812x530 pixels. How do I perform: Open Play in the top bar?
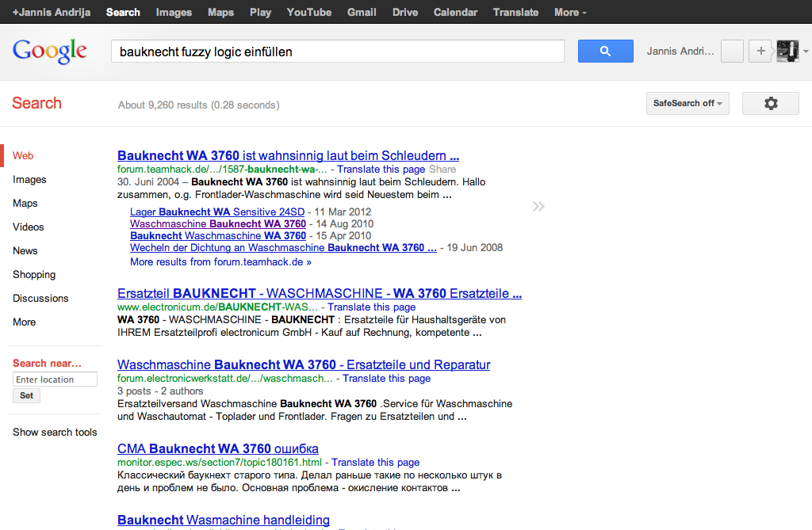[260, 13]
